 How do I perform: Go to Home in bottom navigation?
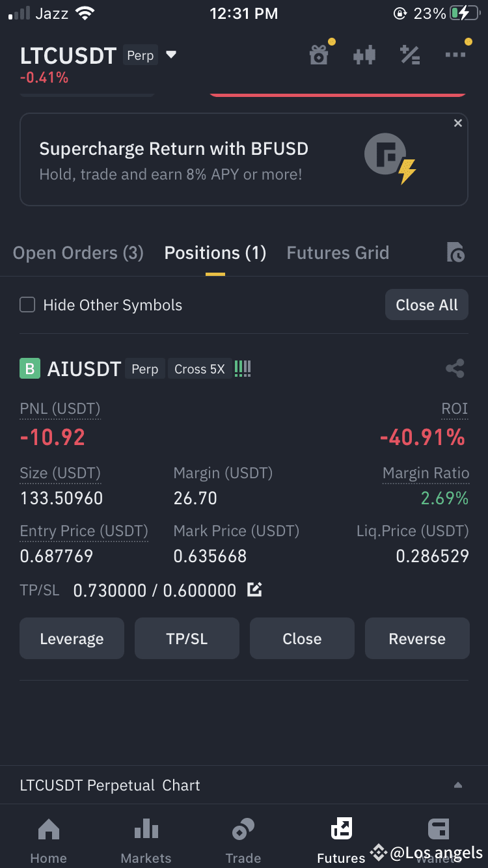[x=49, y=841]
